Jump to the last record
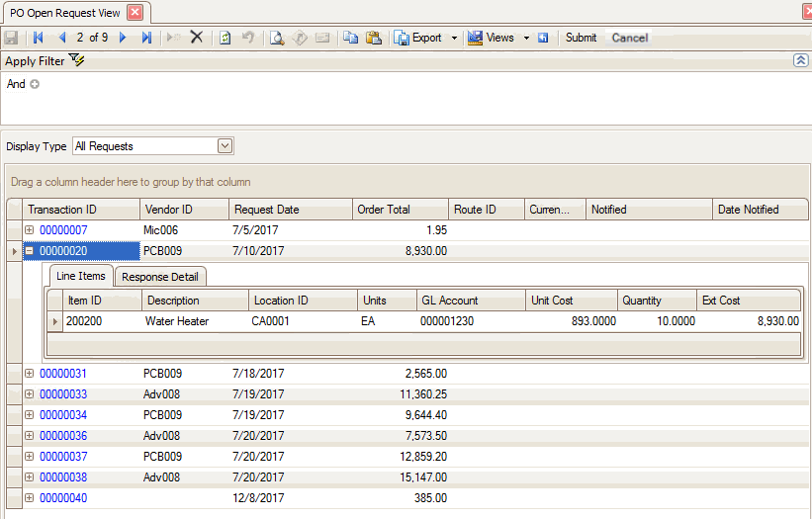Image resolution: width=812 pixels, height=519 pixels. [x=146, y=38]
